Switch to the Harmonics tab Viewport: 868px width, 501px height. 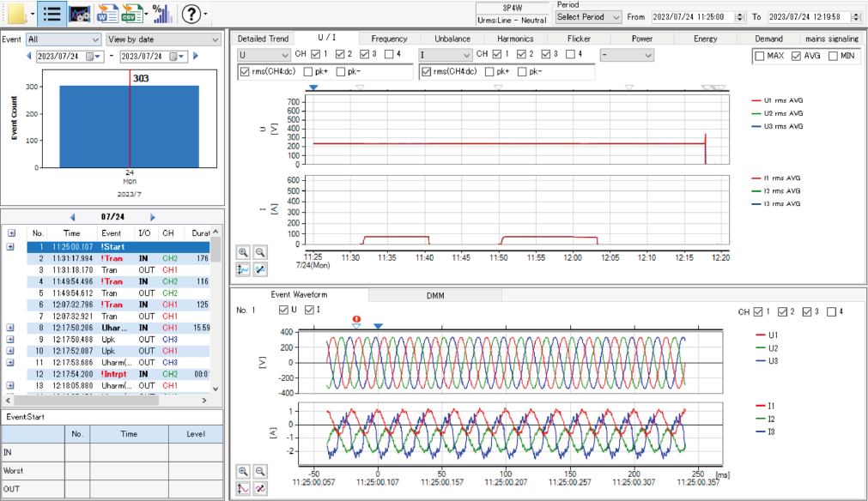(515, 39)
